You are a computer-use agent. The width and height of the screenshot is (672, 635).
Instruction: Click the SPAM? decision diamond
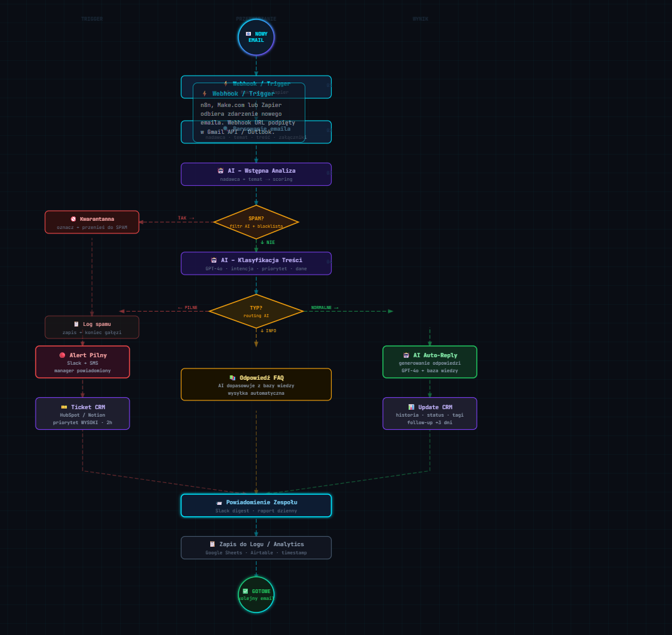click(x=257, y=222)
